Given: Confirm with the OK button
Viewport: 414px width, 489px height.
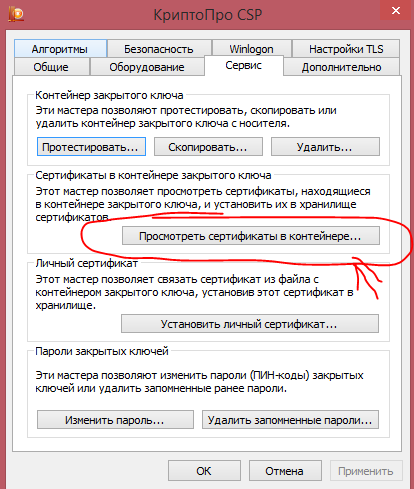Looking at the screenshot, I should (x=204, y=471).
